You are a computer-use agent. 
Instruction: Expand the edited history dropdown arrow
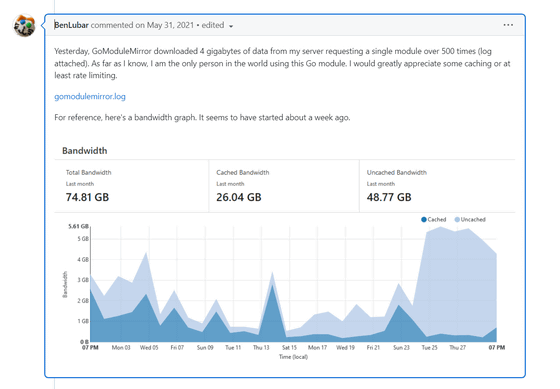[x=231, y=26]
